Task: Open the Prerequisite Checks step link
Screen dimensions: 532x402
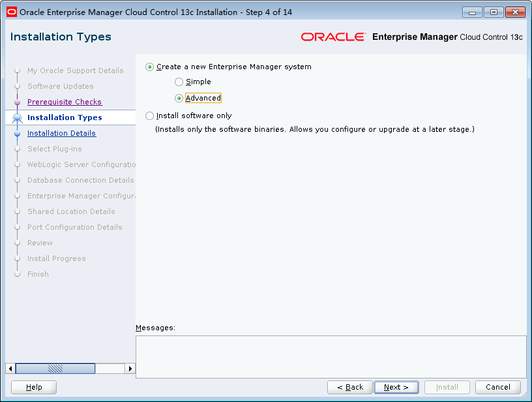Action: (64, 102)
